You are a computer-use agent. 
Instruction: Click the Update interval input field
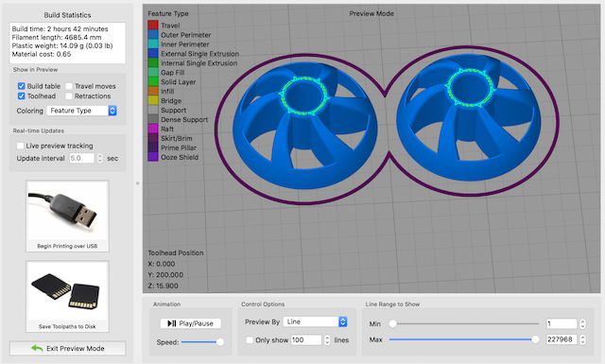[82, 158]
